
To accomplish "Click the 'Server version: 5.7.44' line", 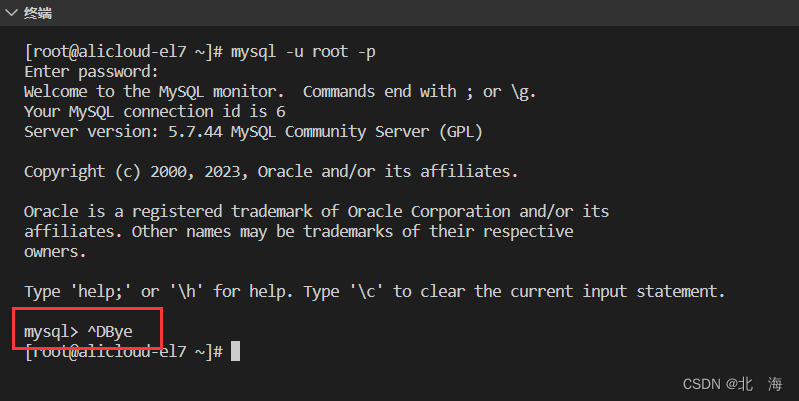I will (x=253, y=131).
